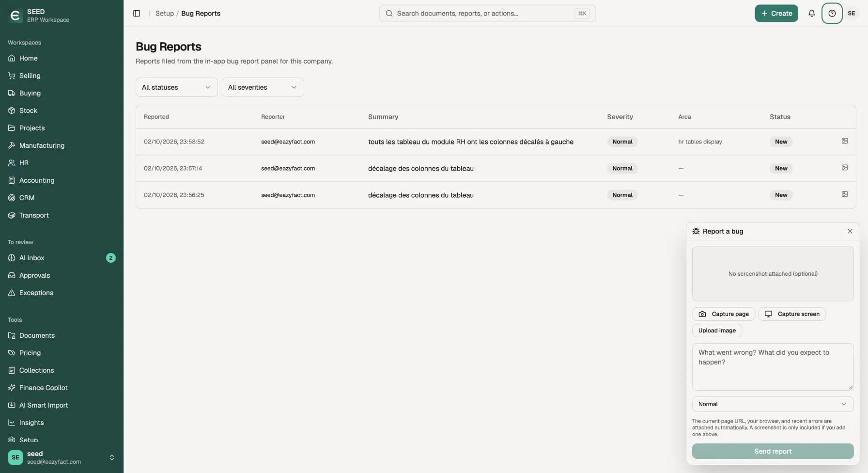Open Accounting workspace
868x473 pixels.
(62, 180)
